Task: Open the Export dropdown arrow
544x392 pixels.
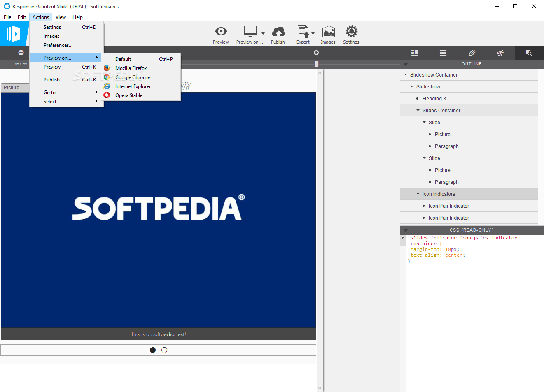Action: click(313, 33)
